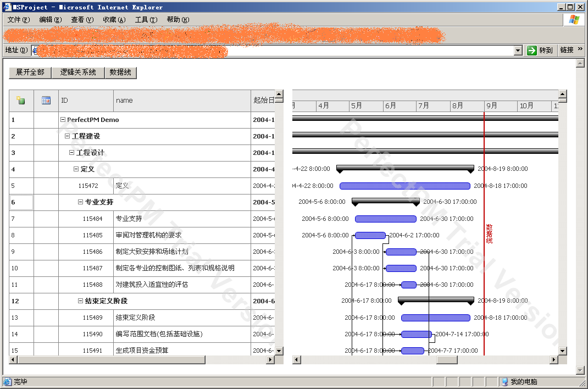Select the Gantt bar ending 2004-6-2 17:00:00
This screenshot has height=389, width=588.
[370, 235]
